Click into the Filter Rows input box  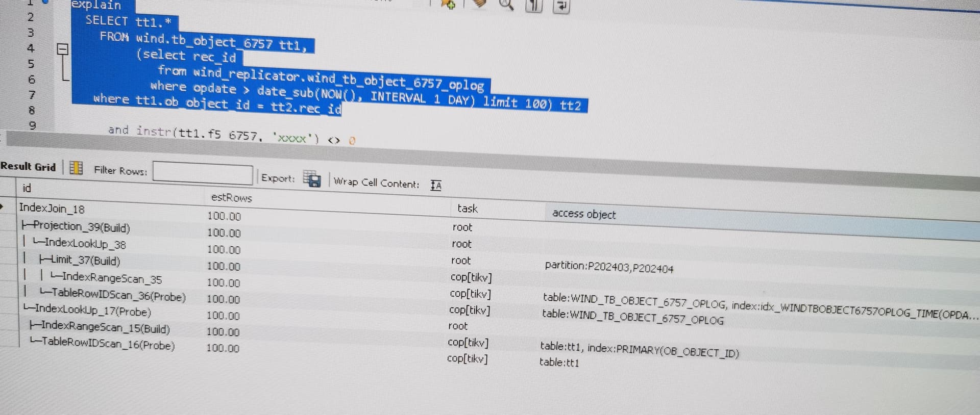click(x=203, y=173)
